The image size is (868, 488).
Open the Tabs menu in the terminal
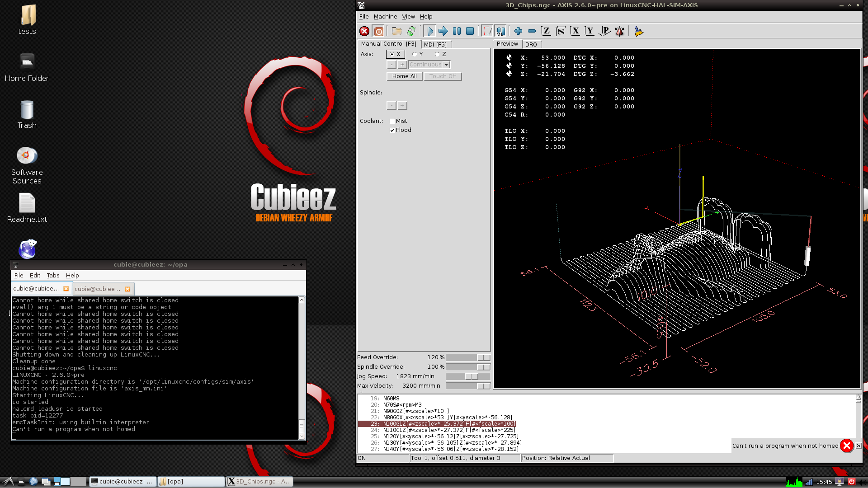53,276
